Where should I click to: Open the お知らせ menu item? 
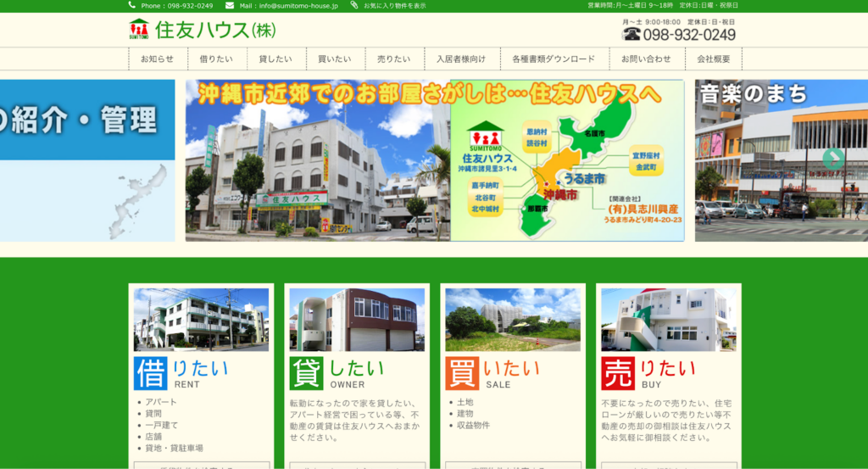pos(158,59)
